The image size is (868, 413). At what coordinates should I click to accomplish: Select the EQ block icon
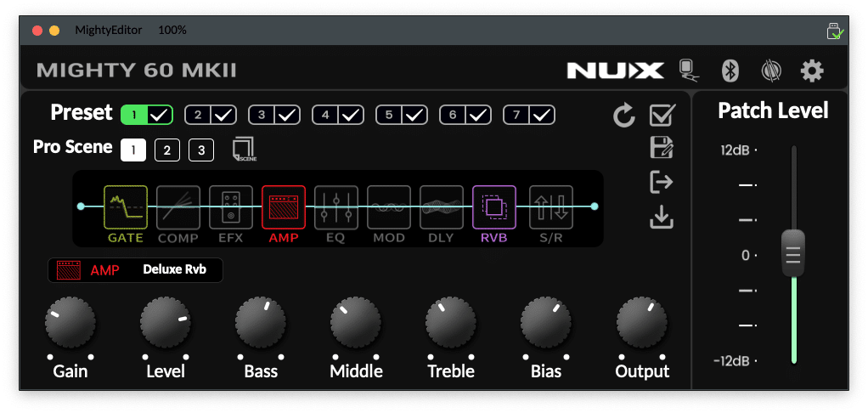336,207
